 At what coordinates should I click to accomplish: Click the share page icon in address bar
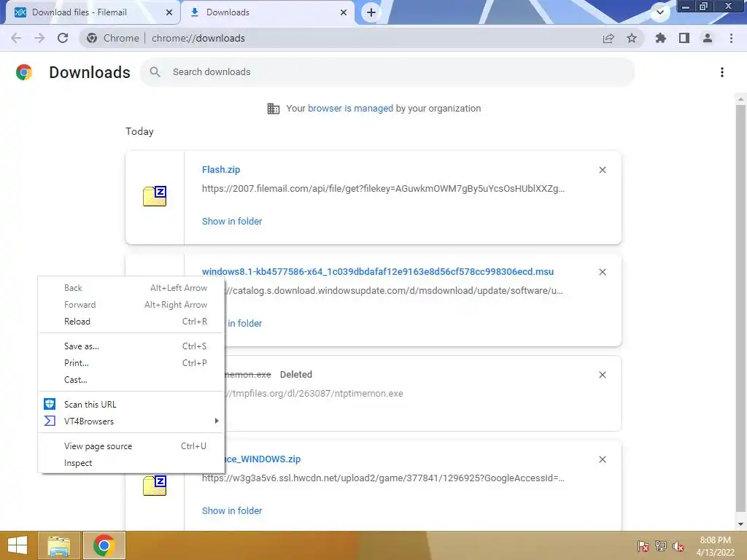(608, 38)
